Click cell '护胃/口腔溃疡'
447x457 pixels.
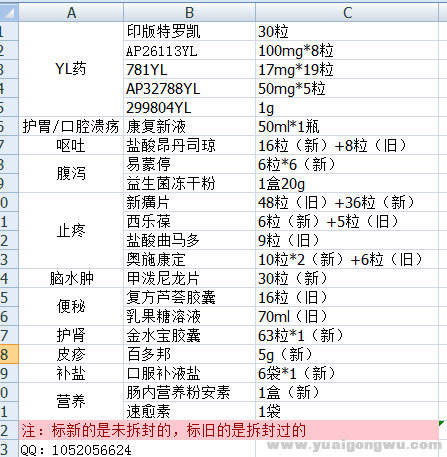click(71, 126)
